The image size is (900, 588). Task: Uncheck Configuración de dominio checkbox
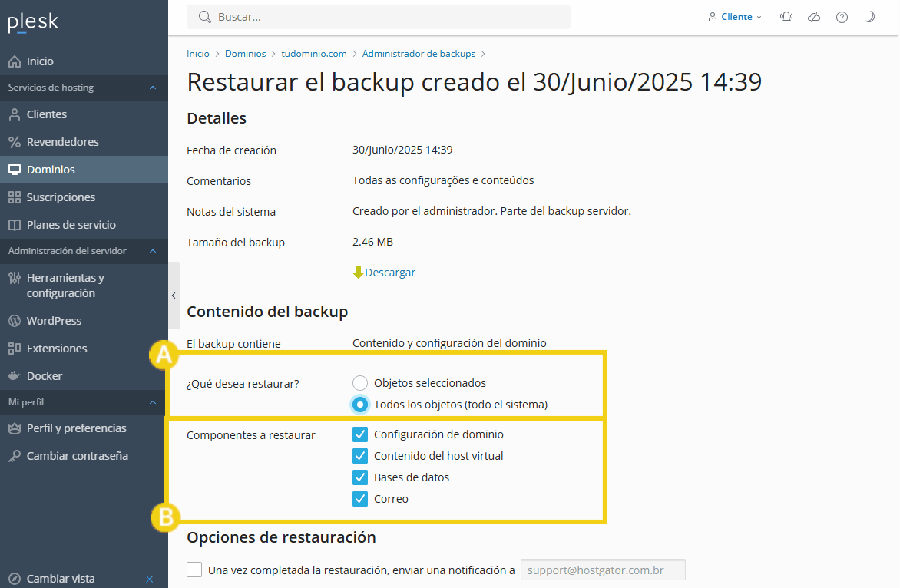[360, 434]
